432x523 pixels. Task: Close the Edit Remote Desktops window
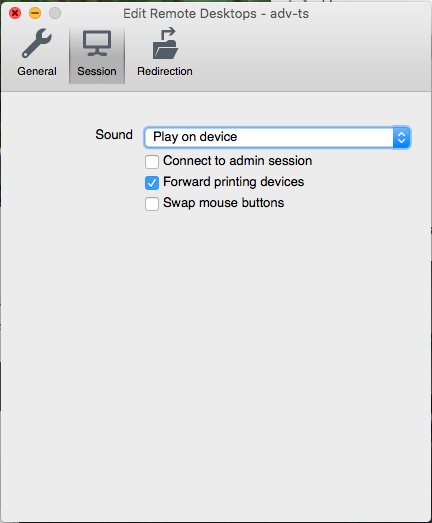(x=15, y=13)
